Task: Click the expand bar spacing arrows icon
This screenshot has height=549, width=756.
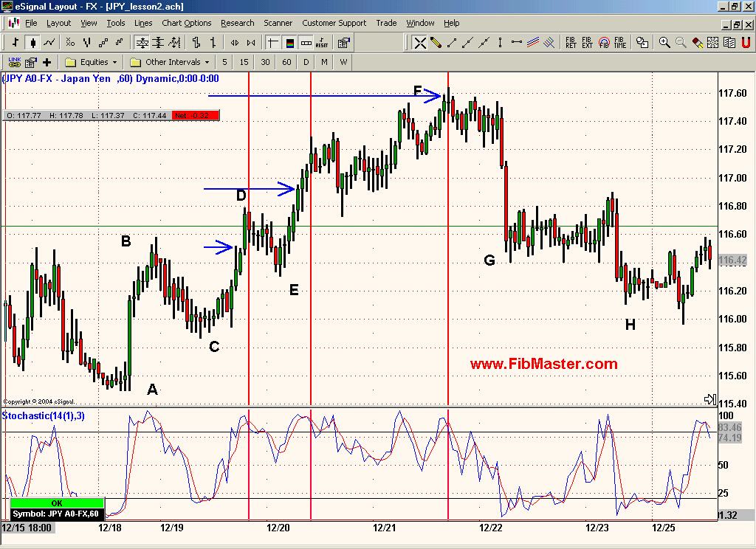Action: 234,43
